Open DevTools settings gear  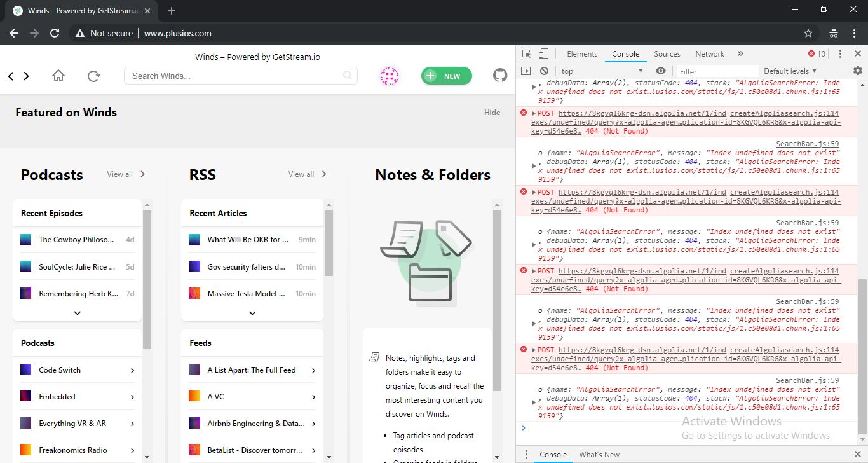click(859, 71)
